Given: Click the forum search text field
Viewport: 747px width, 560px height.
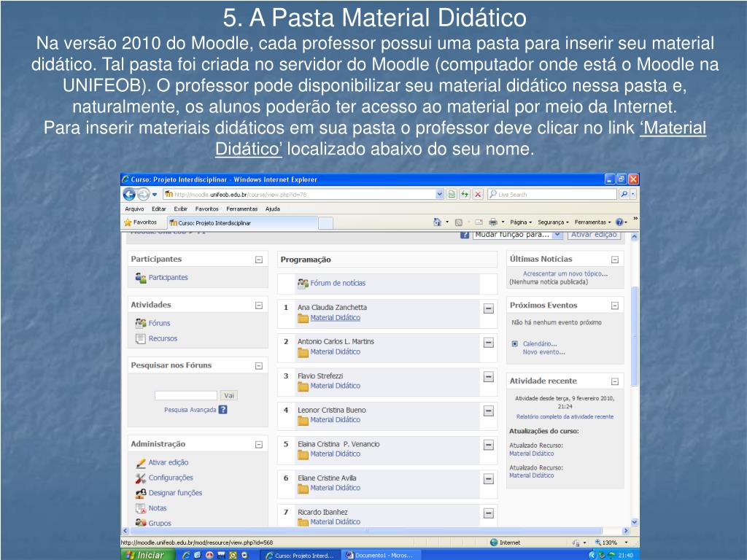Looking at the screenshot, I should click(186, 396).
